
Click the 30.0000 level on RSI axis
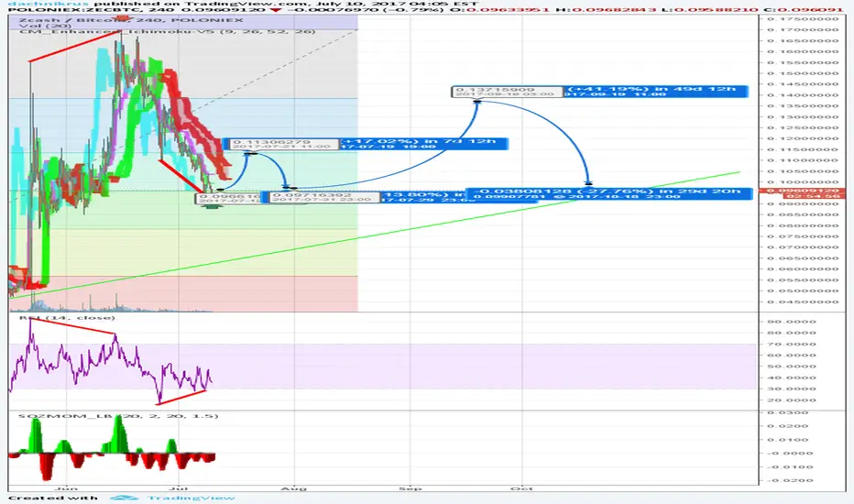792,389
